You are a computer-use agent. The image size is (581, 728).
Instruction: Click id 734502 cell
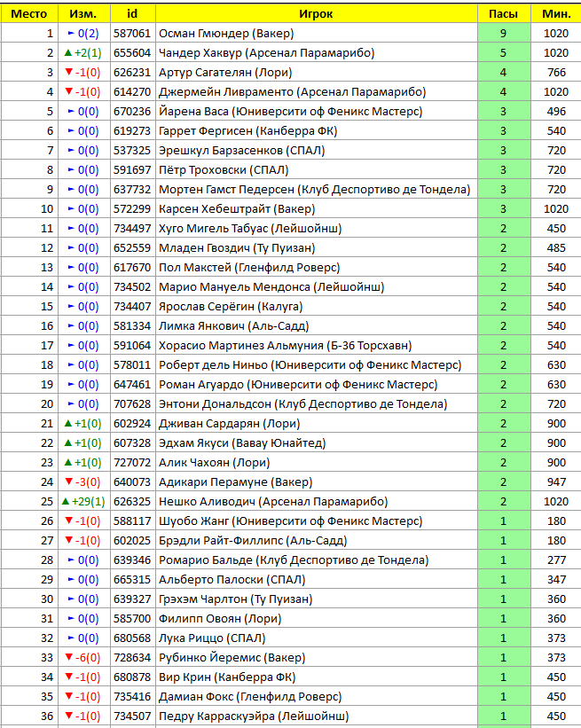(133, 287)
